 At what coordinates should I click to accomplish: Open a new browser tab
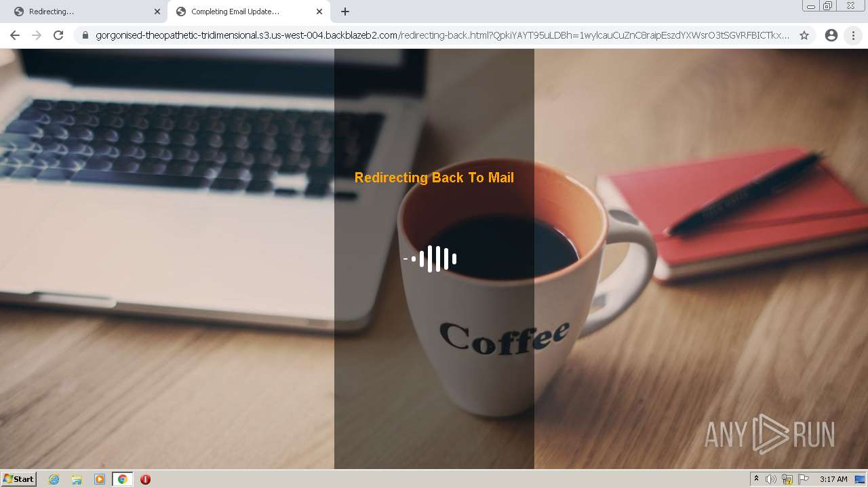point(345,12)
